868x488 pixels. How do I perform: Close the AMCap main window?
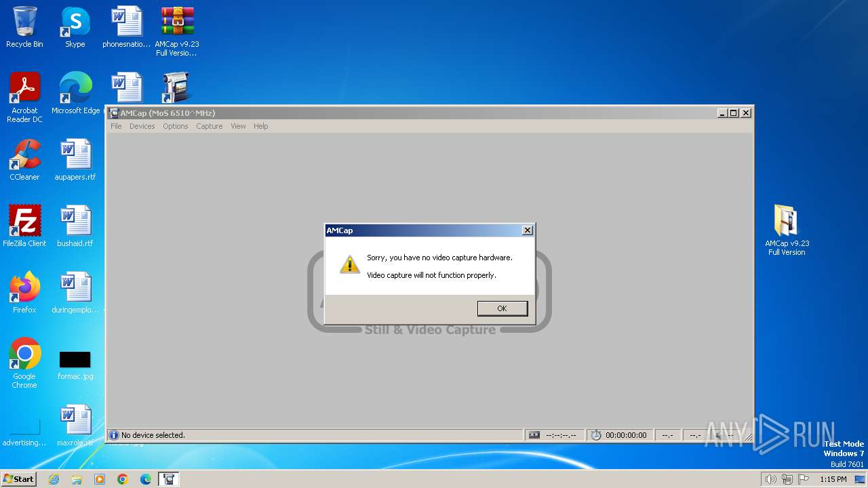pos(746,113)
